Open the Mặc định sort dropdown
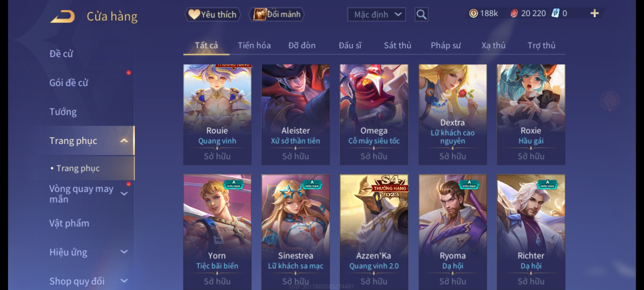 click(376, 15)
